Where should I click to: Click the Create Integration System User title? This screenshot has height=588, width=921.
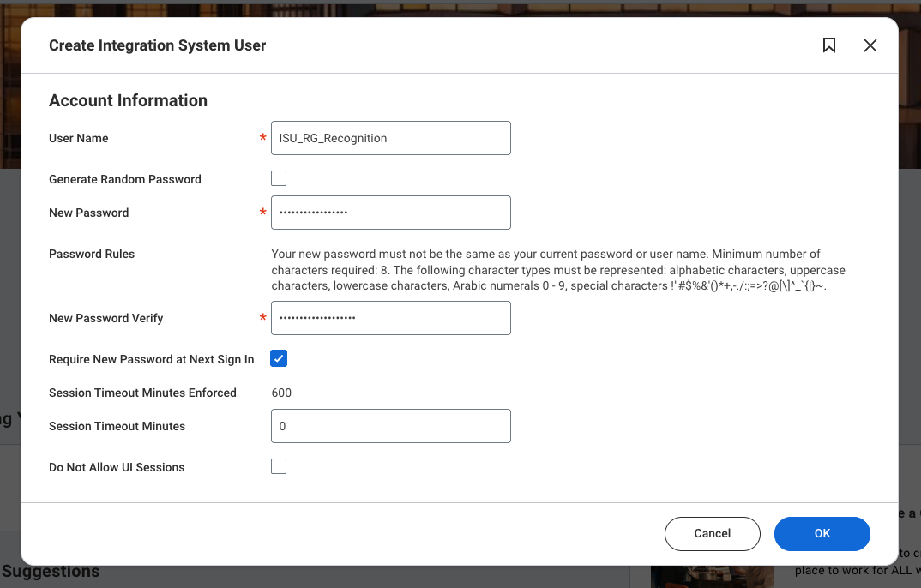pos(158,45)
